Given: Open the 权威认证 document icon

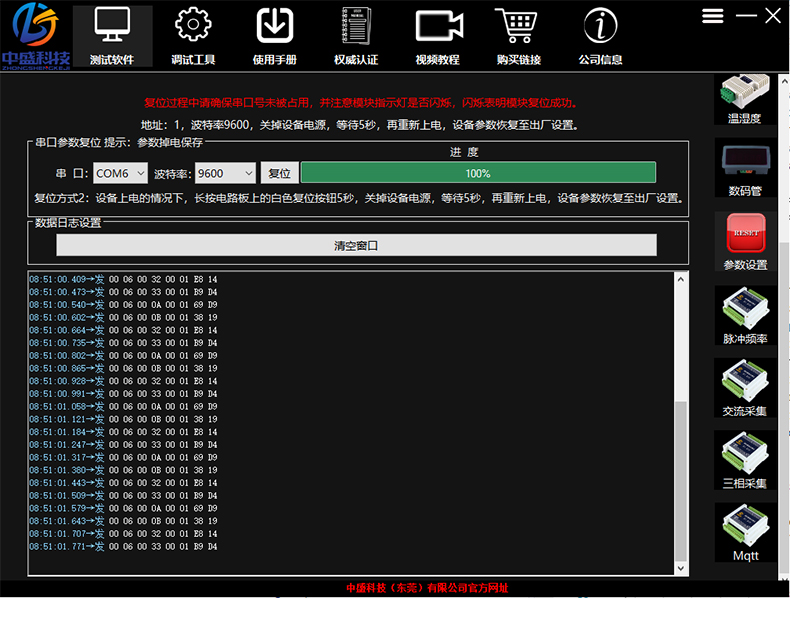Looking at the screenshot, I should point(356,26).
